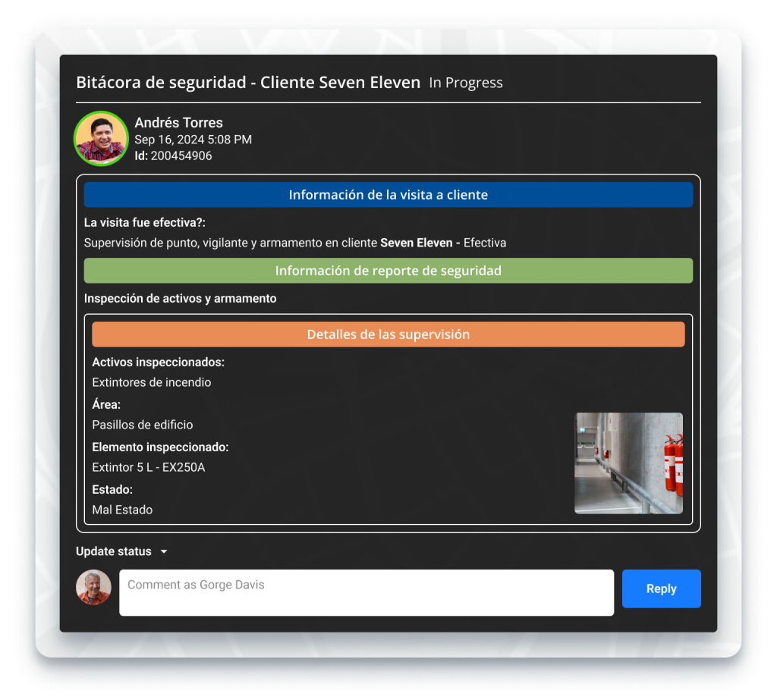Click the date Sep 16, 2024 5:08 PM
Screen dimensions: 777x700
193,140
